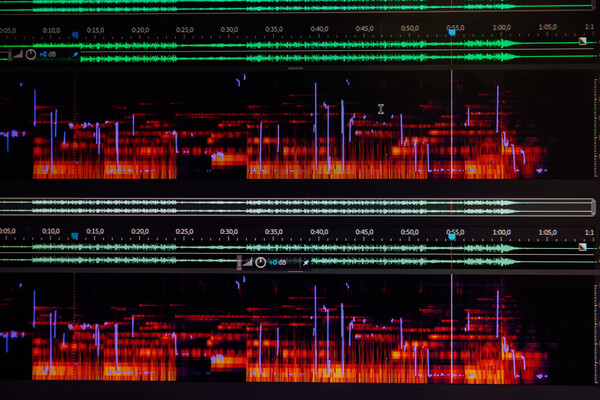Click the volume ramp icon in lower HUD
600x400 pixels.
pyautogui.click(x=248, y=262)
